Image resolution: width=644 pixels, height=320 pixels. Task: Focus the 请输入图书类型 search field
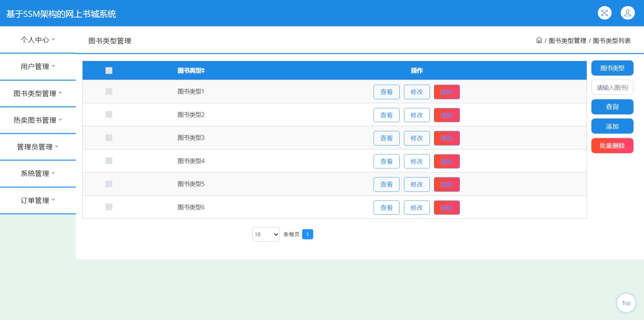point(612,88)
